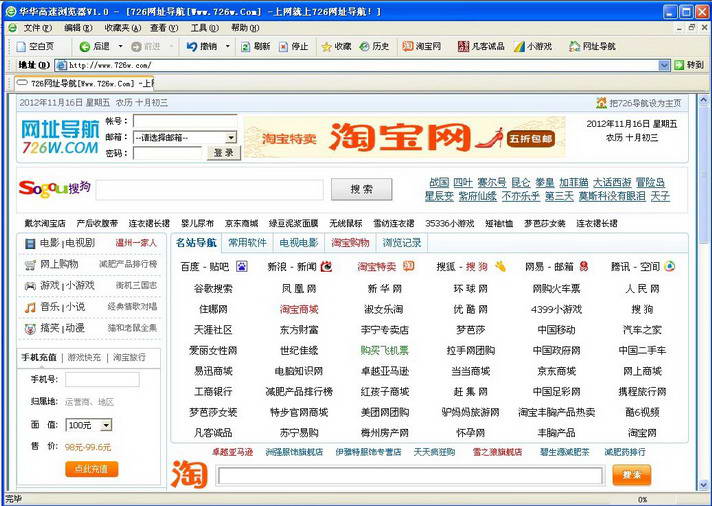Open the 历史 history toolbar icon
This screenshot has height=506, width=712.
click(x=374, y=46)
